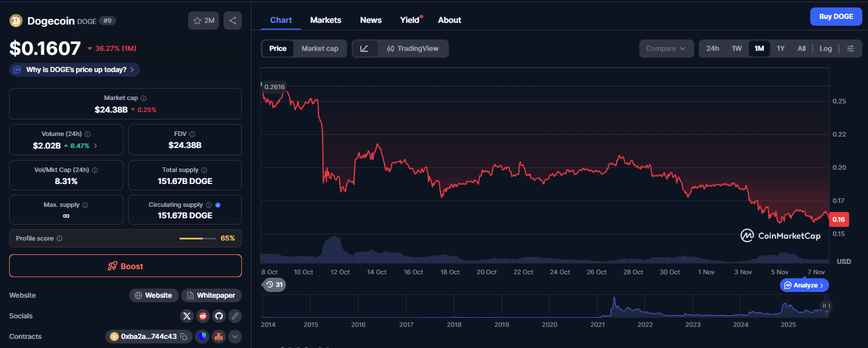Copy the 0xba2a contract address
The image size is (868, 348).
[184, 337]
